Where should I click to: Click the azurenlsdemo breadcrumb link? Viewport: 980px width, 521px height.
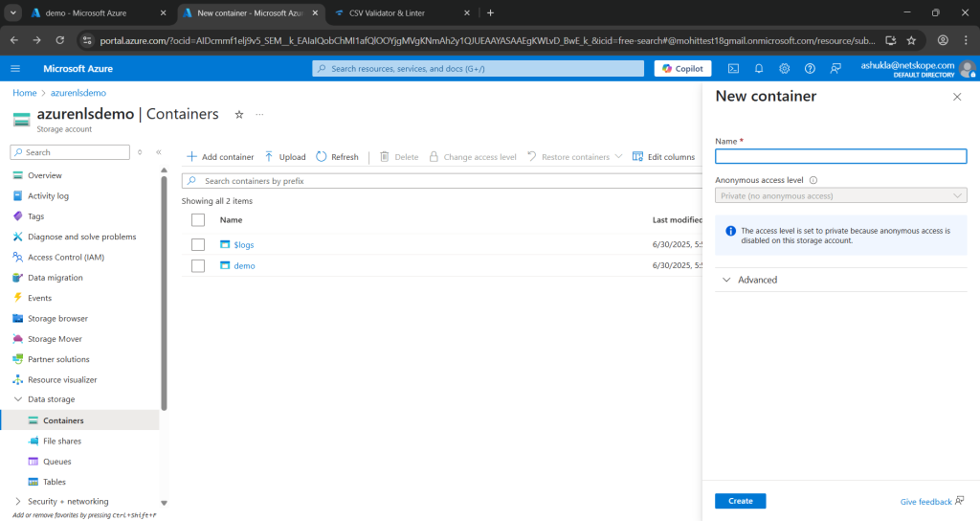78,93
